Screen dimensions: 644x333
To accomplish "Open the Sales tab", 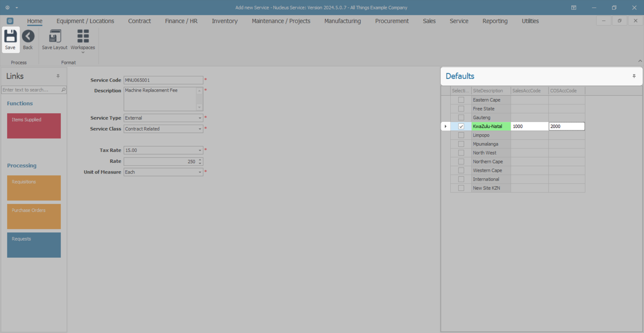I will point(429,21).
